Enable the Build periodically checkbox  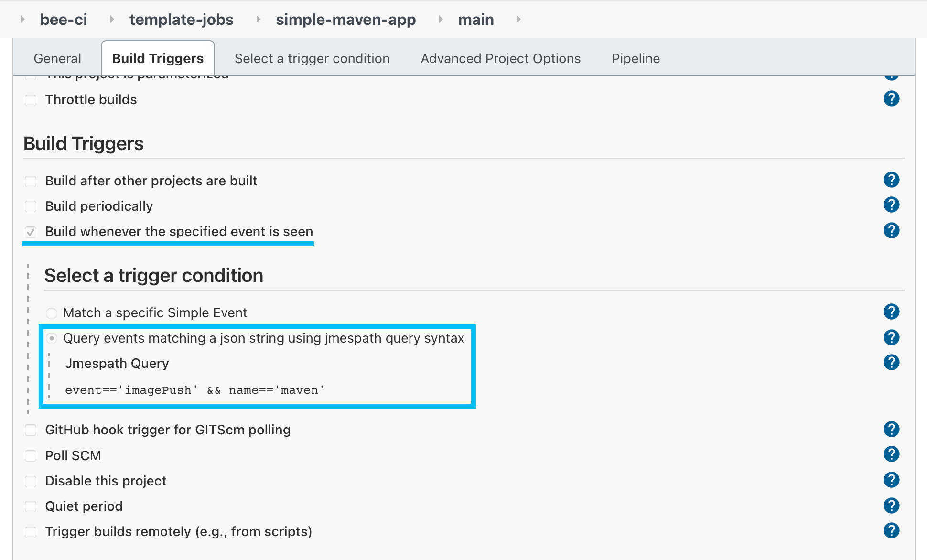pyautogui.click(x=31, y=206)
